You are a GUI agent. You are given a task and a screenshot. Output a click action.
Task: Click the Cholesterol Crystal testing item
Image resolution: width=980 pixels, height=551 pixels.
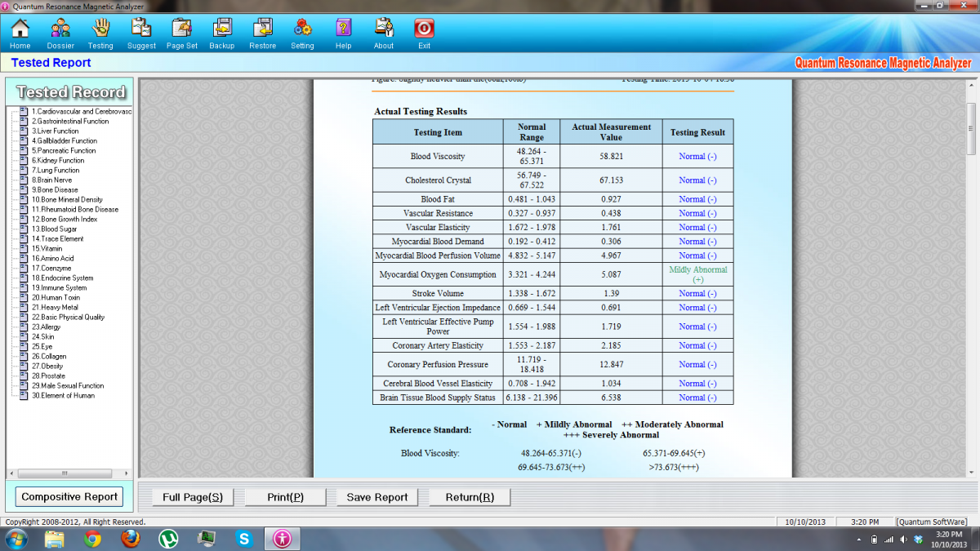pos(438,180)
